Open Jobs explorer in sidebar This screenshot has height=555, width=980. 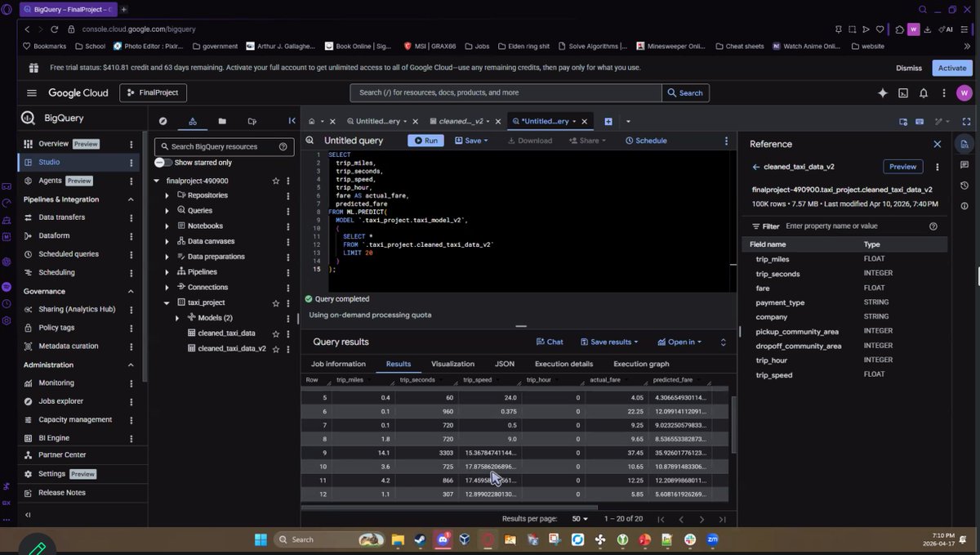click(60, 401)
